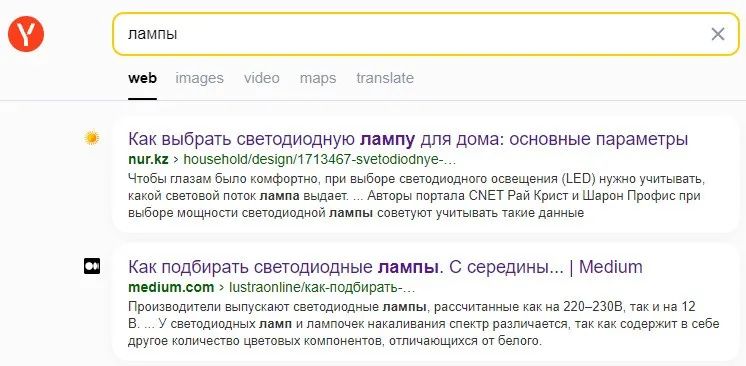The width and height of the screenshot is (746, 366).
Task: Open 'Как подбирать светодиодные лампы' Medium result
Action: [x=385, y=267]
